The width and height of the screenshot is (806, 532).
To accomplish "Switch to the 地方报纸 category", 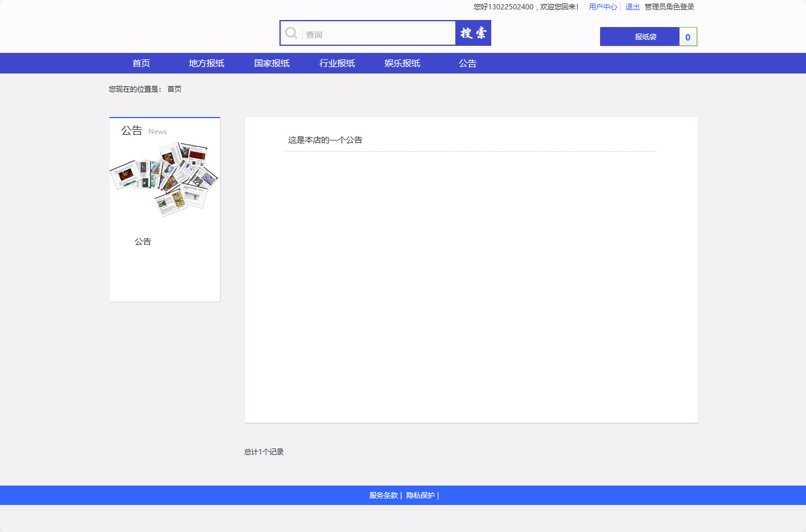I will (206, 63).
